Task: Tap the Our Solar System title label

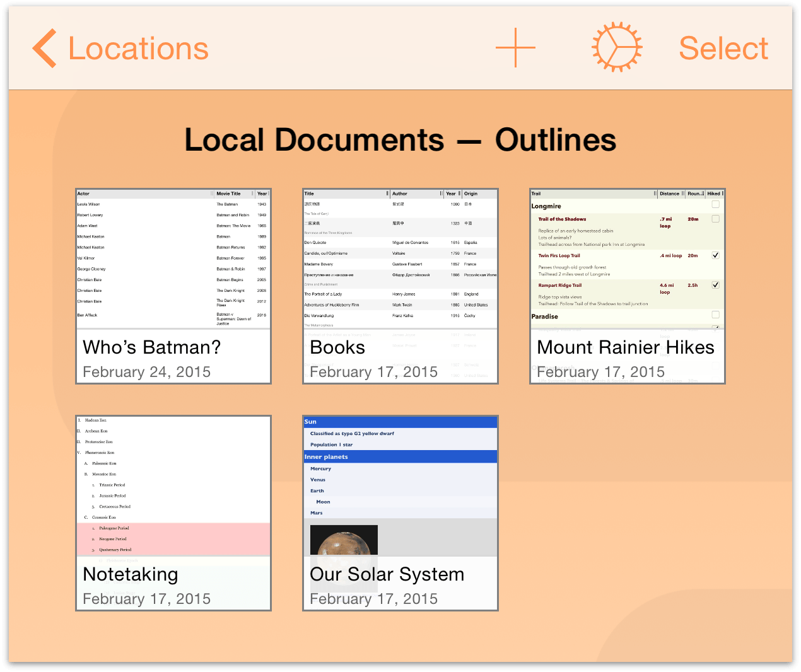Action: pyautogui.click(x=387, y=574)
